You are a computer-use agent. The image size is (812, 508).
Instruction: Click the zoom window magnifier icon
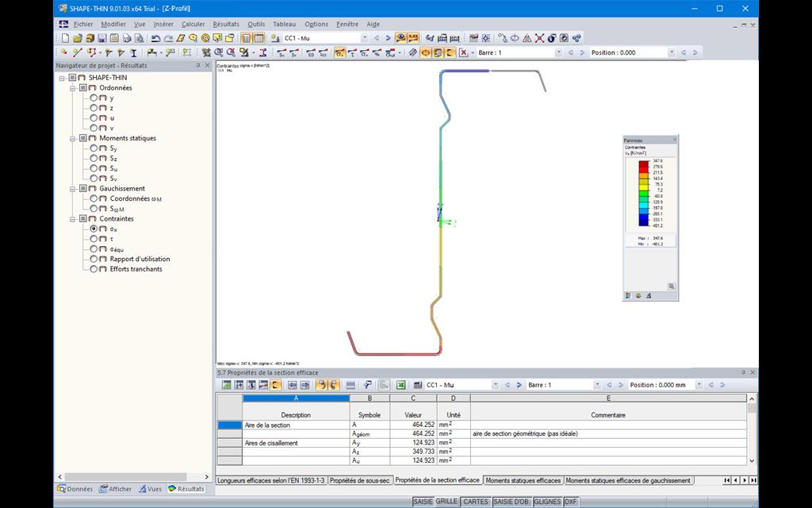[219, 52]
